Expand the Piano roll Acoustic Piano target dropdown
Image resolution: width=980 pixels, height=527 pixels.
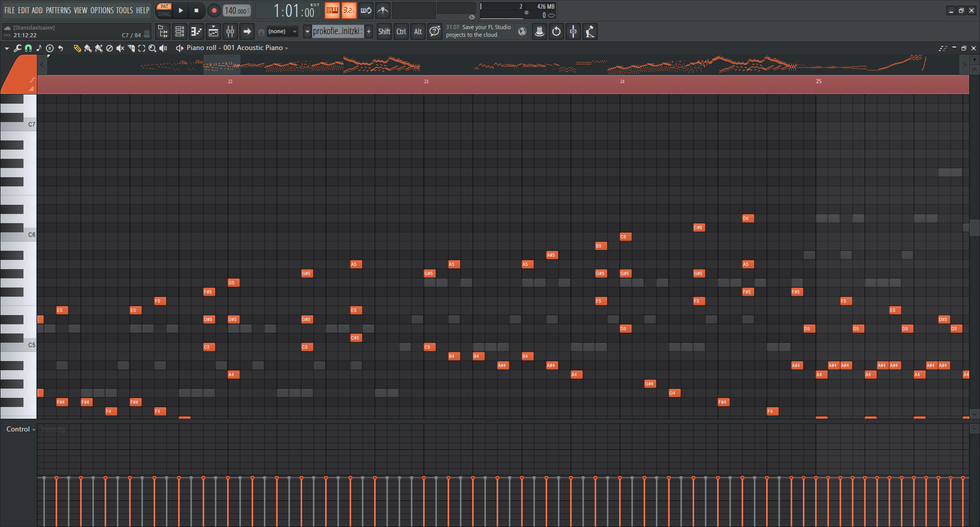[x=287, y=48]
